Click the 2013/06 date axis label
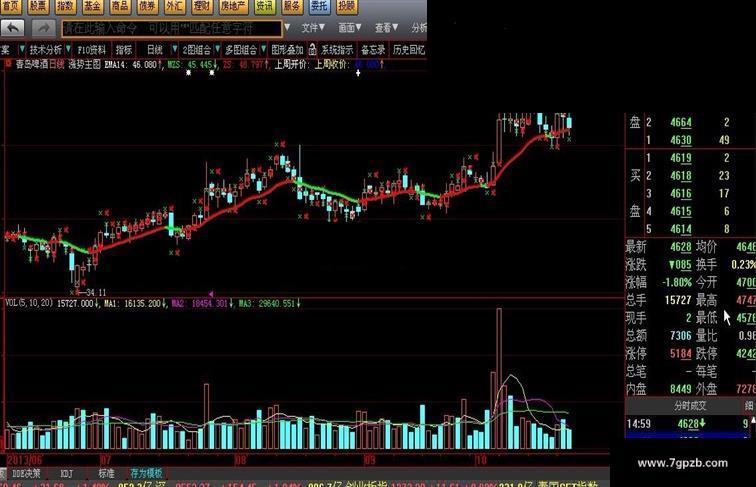This screenshot has width=756, height=487. 24,460
